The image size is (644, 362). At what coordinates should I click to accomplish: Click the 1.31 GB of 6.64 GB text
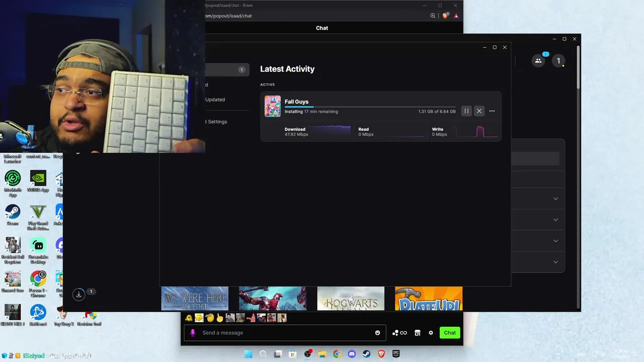437,112
